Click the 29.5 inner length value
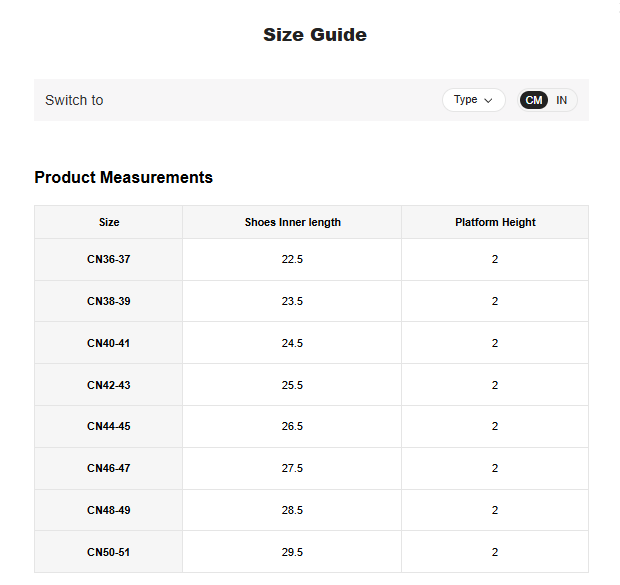 (x=292, y=552)
